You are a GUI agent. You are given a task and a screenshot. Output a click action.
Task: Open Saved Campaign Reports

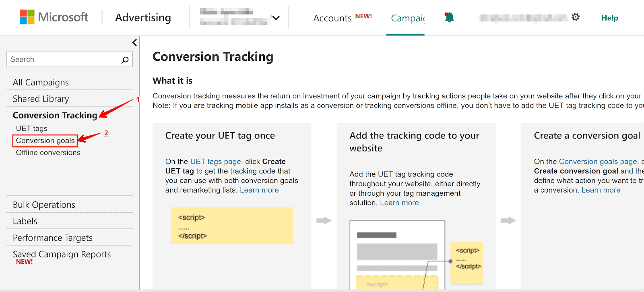pos(62,255)
